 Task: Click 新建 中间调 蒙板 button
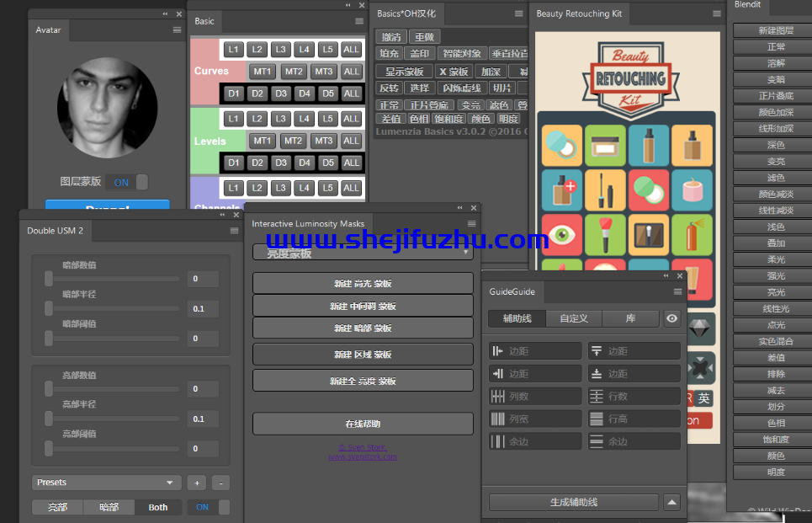pyautogui.click(x=363, y=307)
